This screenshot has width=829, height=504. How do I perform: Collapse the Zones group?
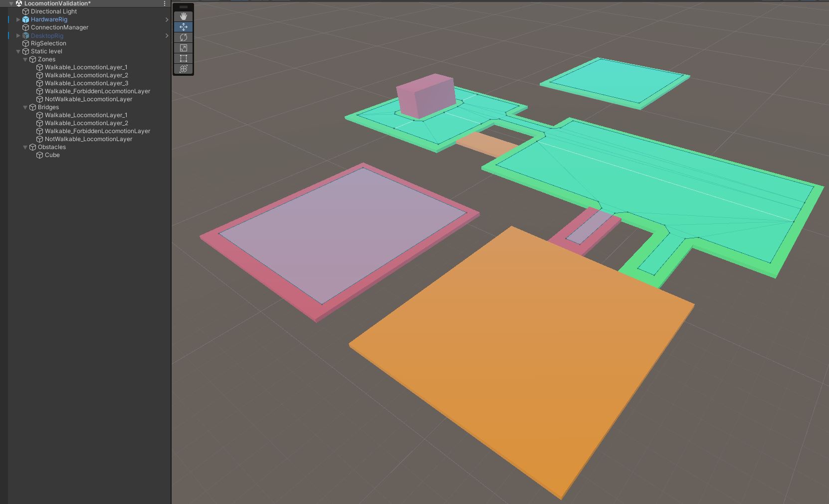click(25, 59)
